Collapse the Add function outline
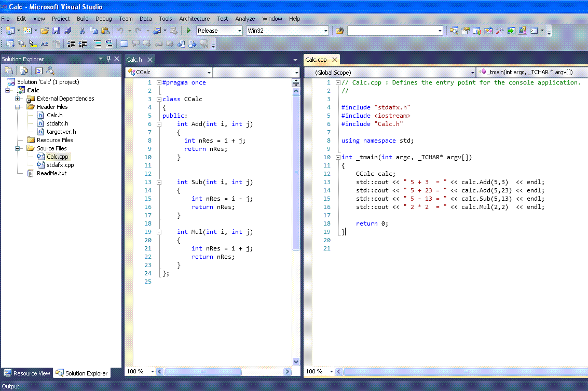The height and width of the screenshot is (391, 588). pos(159,124)
